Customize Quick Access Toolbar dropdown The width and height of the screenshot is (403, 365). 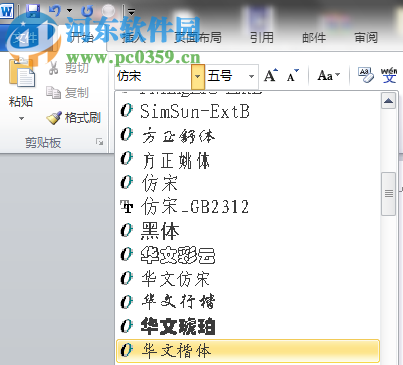132,12
